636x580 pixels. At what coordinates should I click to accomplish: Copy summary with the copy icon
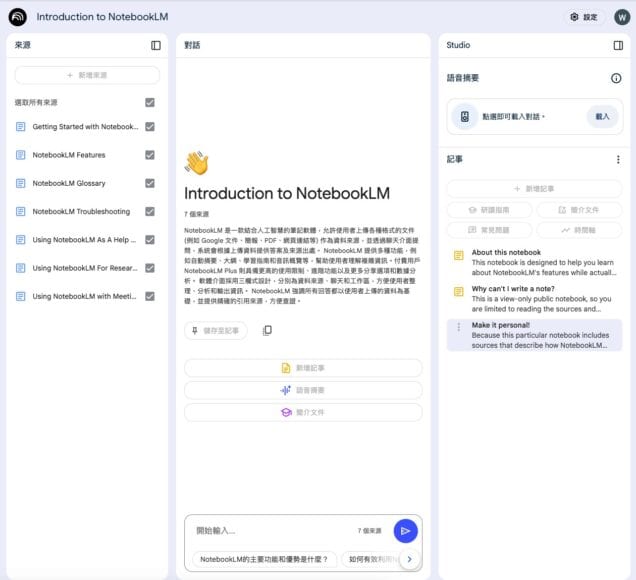(x=267, y=331)
